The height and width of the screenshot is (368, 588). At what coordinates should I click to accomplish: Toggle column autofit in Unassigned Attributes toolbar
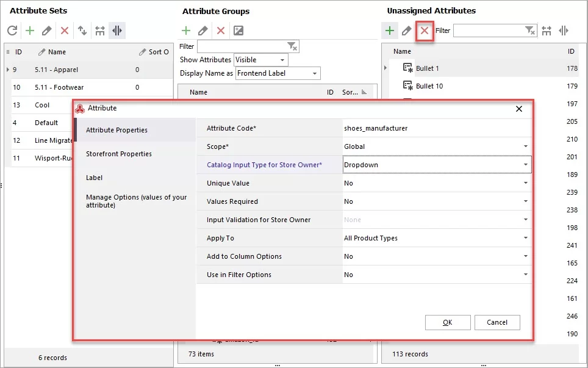tap(564, 31)
